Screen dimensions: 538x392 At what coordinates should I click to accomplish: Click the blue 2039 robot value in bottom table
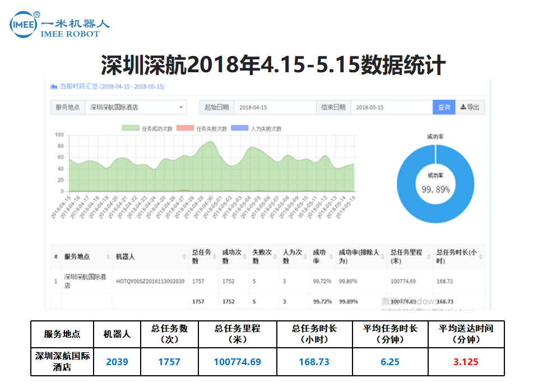click(x=117, y=362)
